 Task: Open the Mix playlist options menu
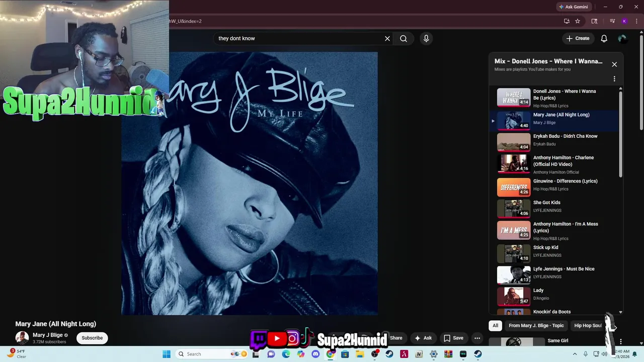[614, 79]
